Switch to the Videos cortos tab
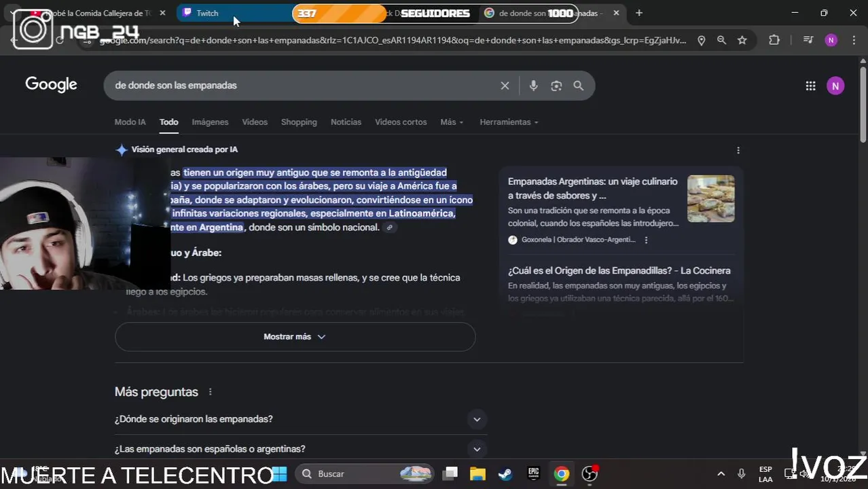 click(x=401, y=122)
